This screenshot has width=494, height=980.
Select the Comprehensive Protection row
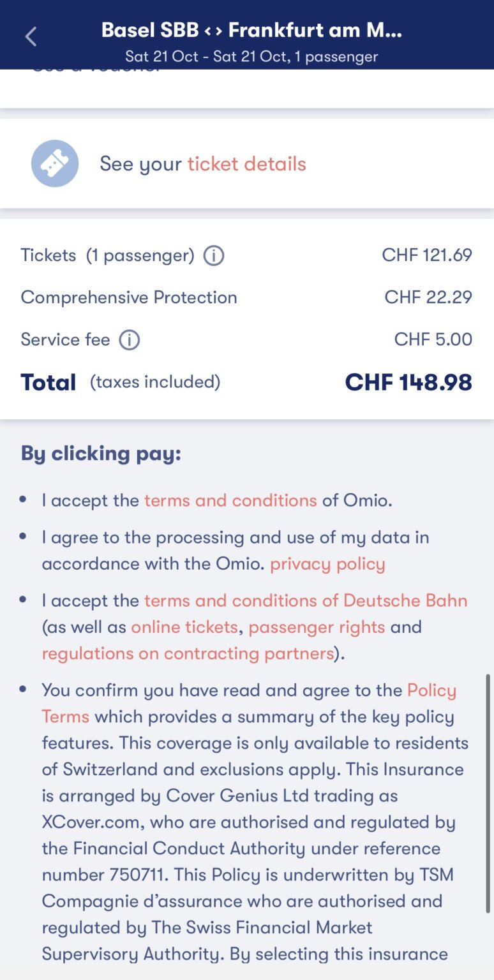tap(129, 297)
